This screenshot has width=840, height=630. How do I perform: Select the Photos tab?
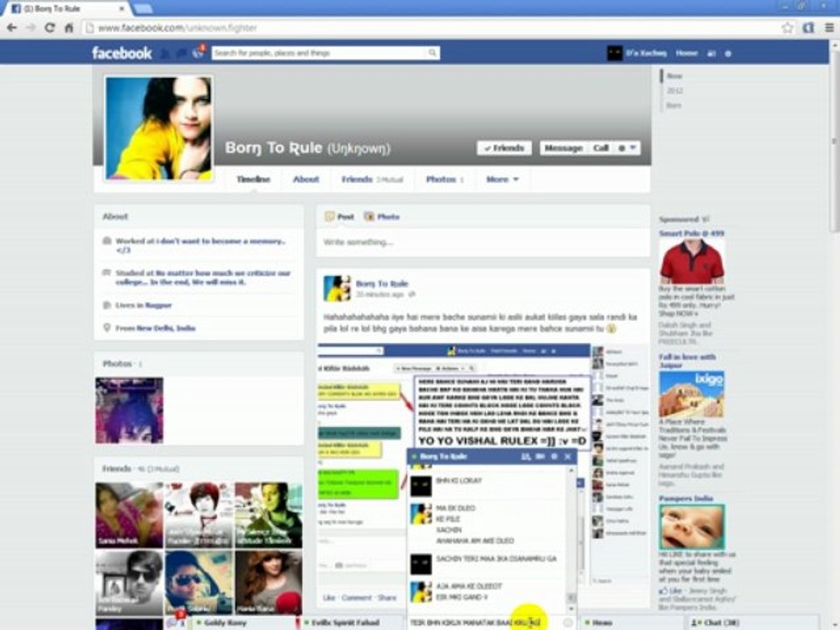(x=444, y=178)
